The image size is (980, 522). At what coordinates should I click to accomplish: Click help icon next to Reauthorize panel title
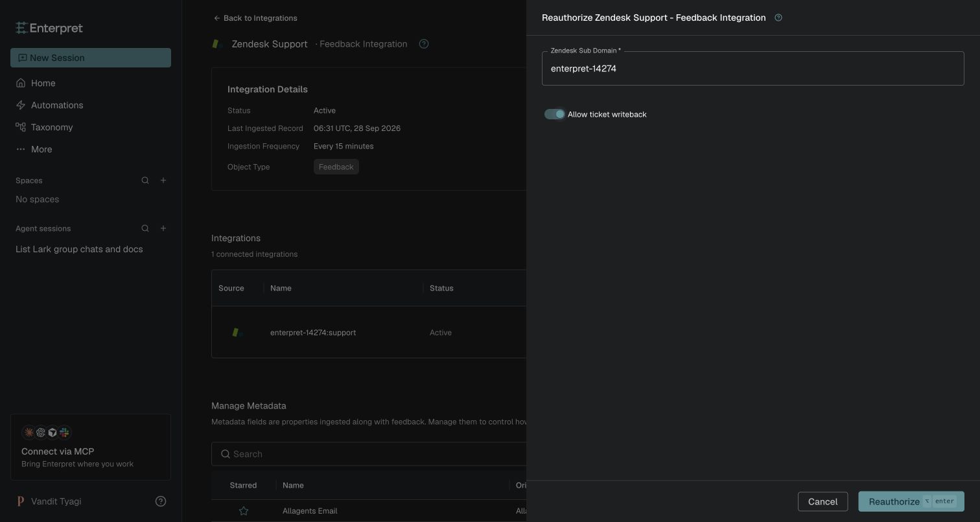778,18
